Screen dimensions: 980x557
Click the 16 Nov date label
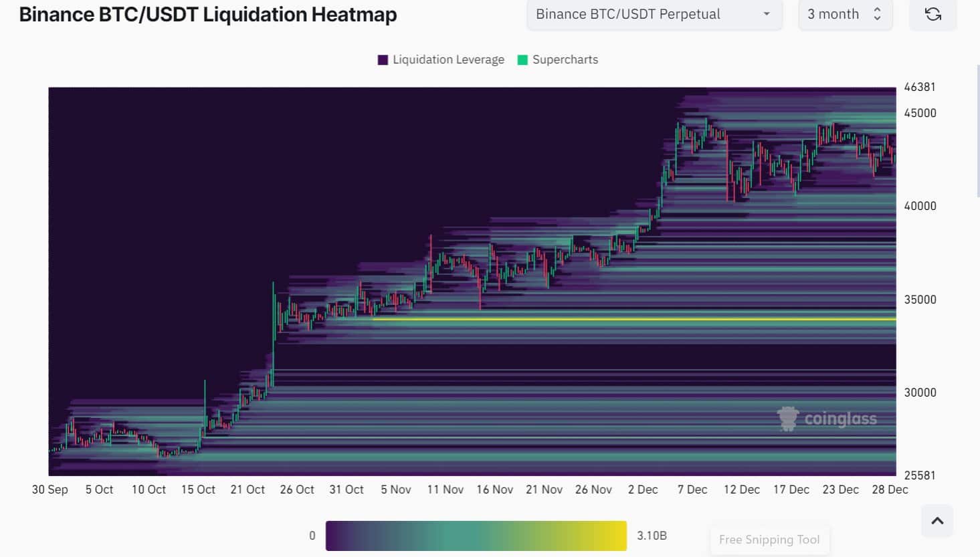pos(495,489)
